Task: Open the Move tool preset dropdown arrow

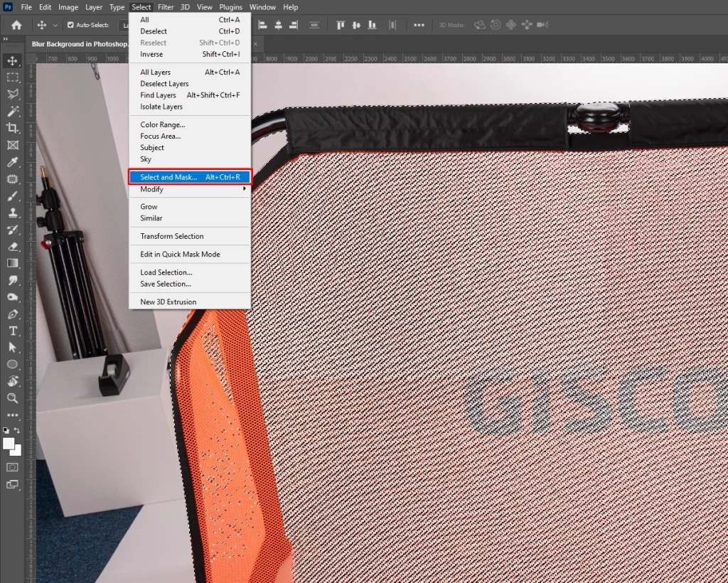Action: click(55, 26)
